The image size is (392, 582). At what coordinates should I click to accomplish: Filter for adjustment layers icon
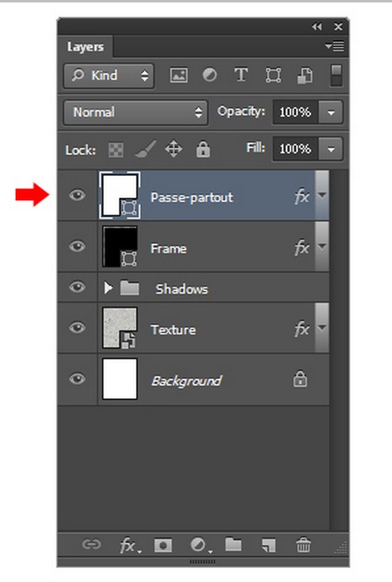210,75
